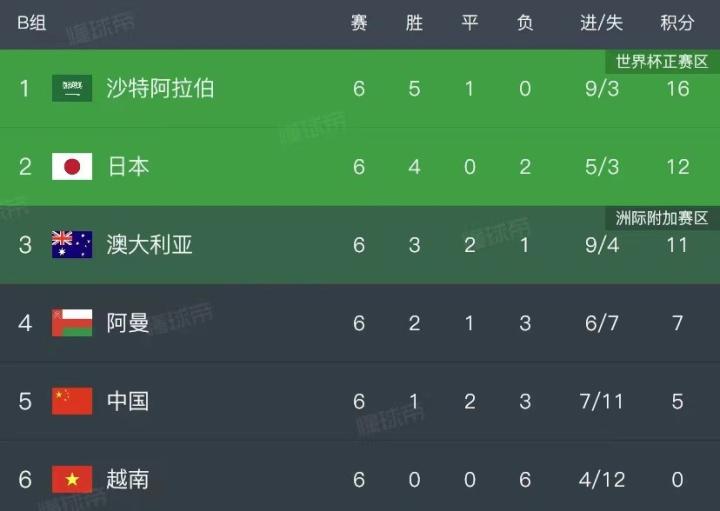
Task: Click the China flag icon
Action: (72, 401)
